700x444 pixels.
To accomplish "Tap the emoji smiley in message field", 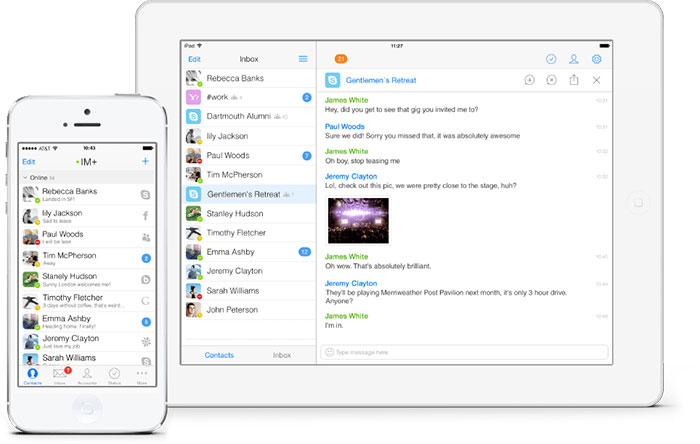I will [x=329, y=352].
